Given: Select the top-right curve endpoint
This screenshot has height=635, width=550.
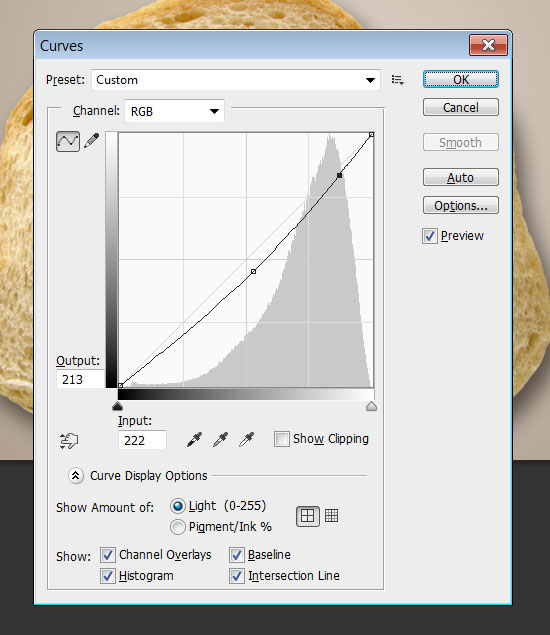Looking at the screenshot, I should tap(371, 134).
